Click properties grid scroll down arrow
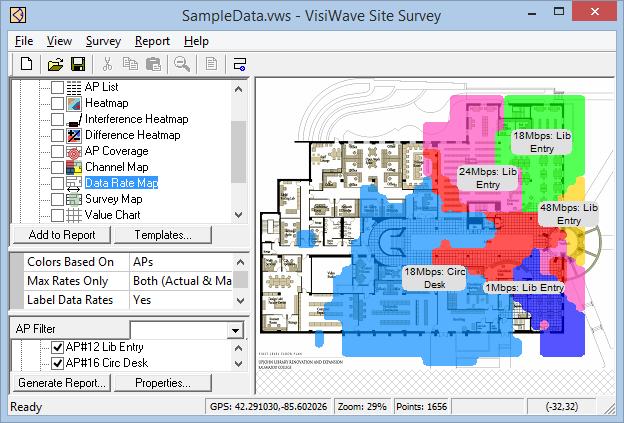This screenshot has width=624, height=423. 240,300
